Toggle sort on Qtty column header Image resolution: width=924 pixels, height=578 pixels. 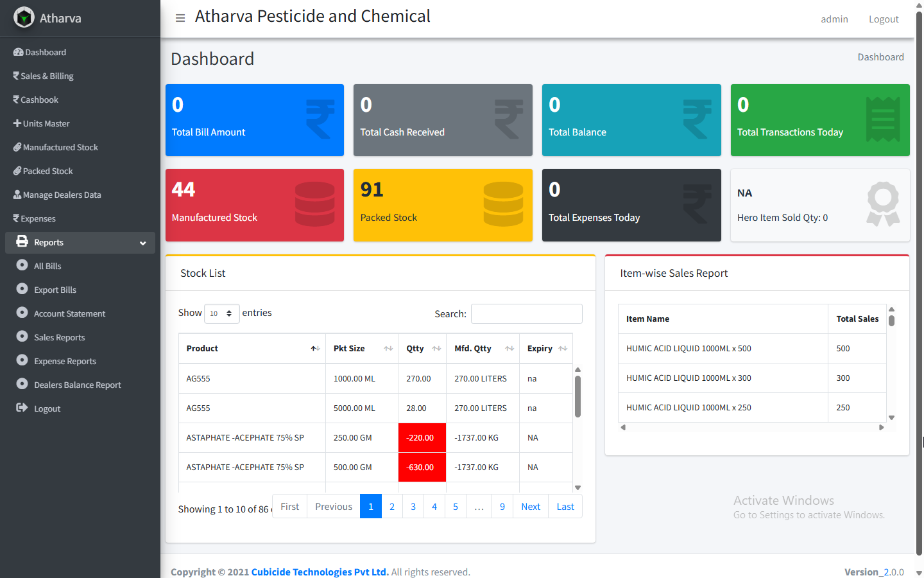[x=422, y=348]
